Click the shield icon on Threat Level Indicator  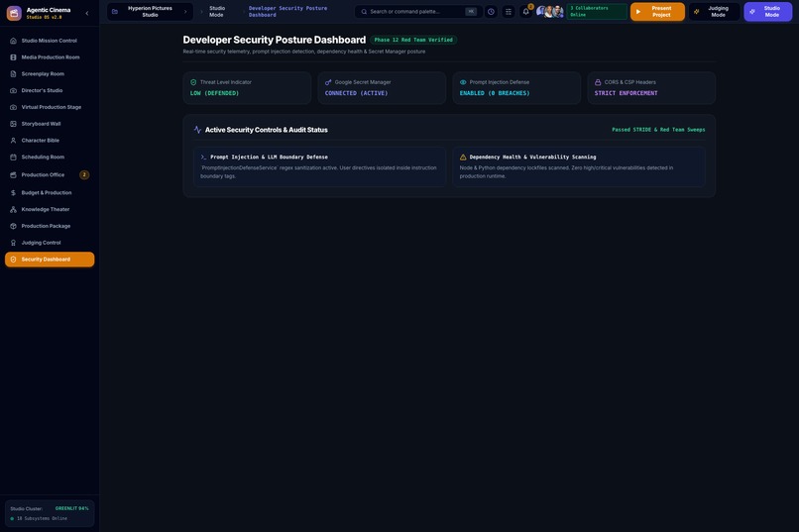pos(193,82)
